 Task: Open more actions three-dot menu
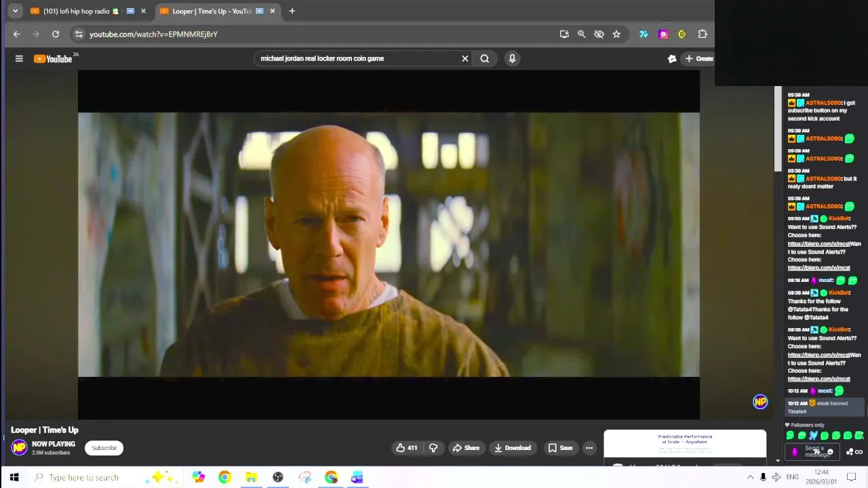coord(589,448)
